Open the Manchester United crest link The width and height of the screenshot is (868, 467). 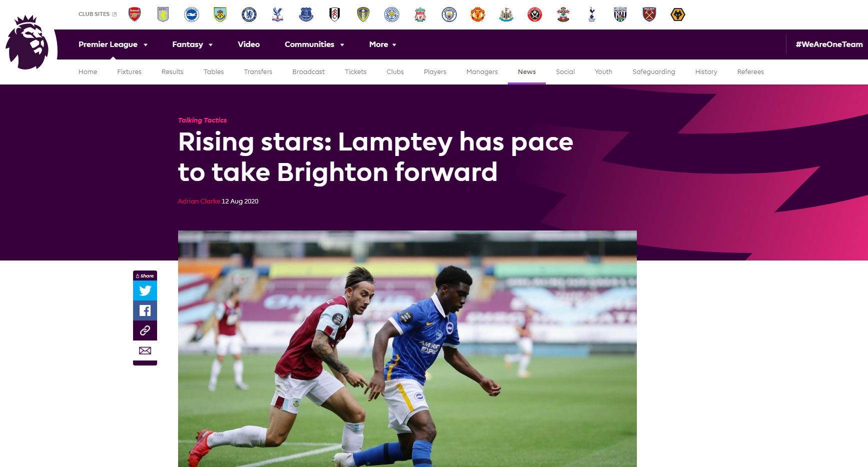[x=478, y=14]
